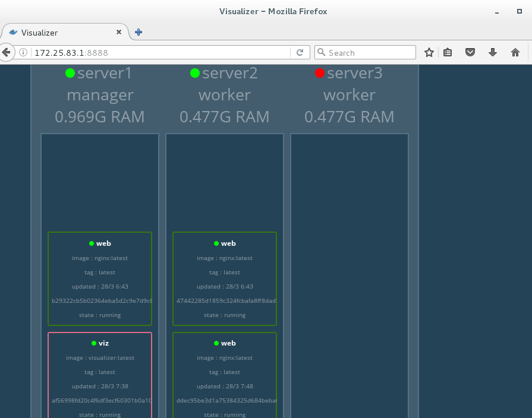Click the red status dot beside server3
532x418 pixels.
tap(320, 73)
